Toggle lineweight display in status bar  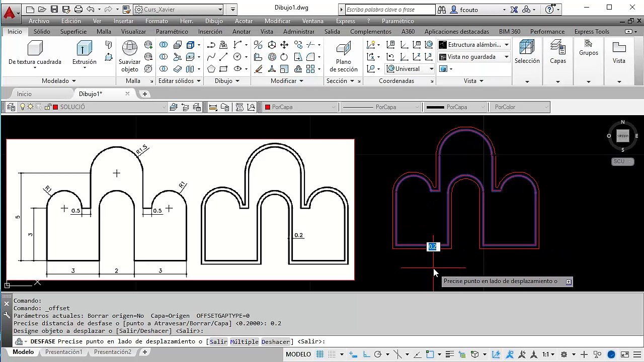tap(450, 354)
